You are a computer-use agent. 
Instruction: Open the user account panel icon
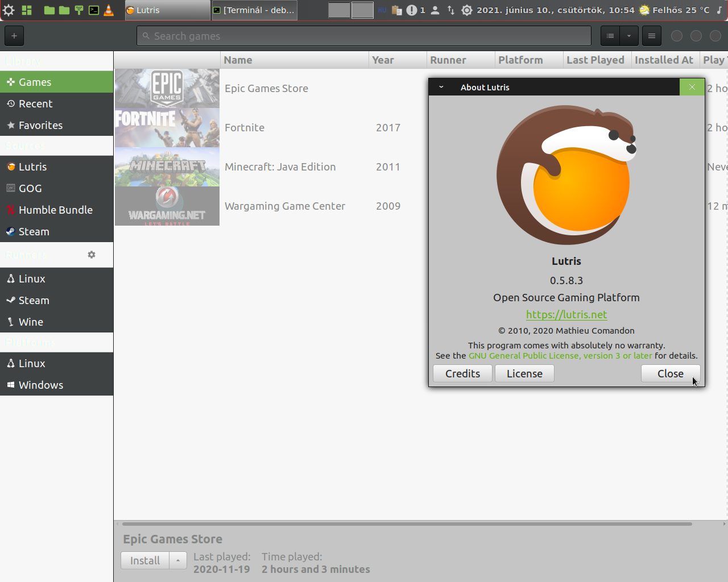[435, 10]
